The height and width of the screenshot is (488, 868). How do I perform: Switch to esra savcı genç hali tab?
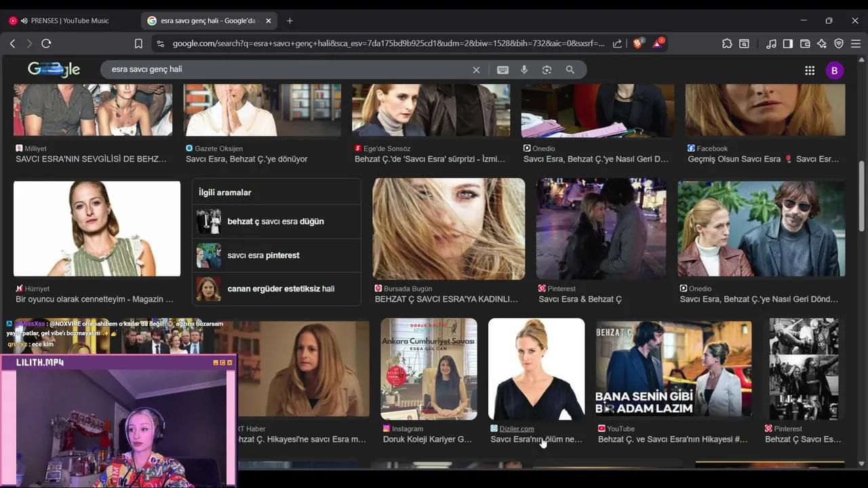[x=209, y=20]
